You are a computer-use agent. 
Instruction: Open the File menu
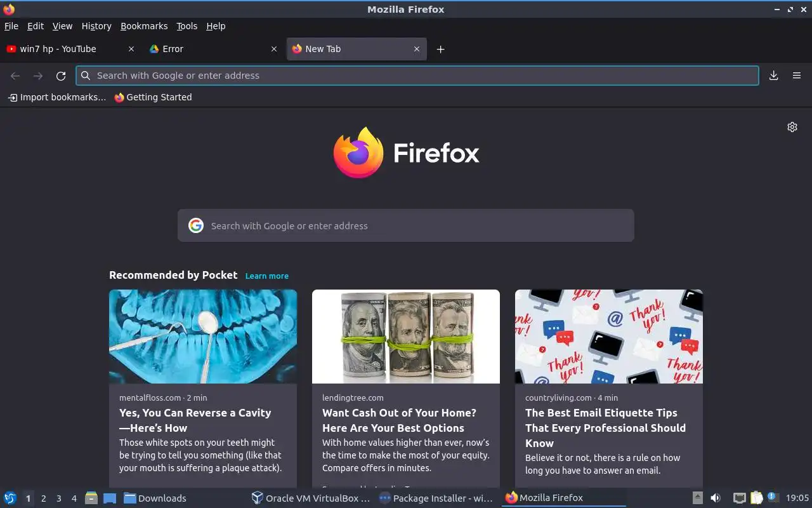(x=11, y=26)
